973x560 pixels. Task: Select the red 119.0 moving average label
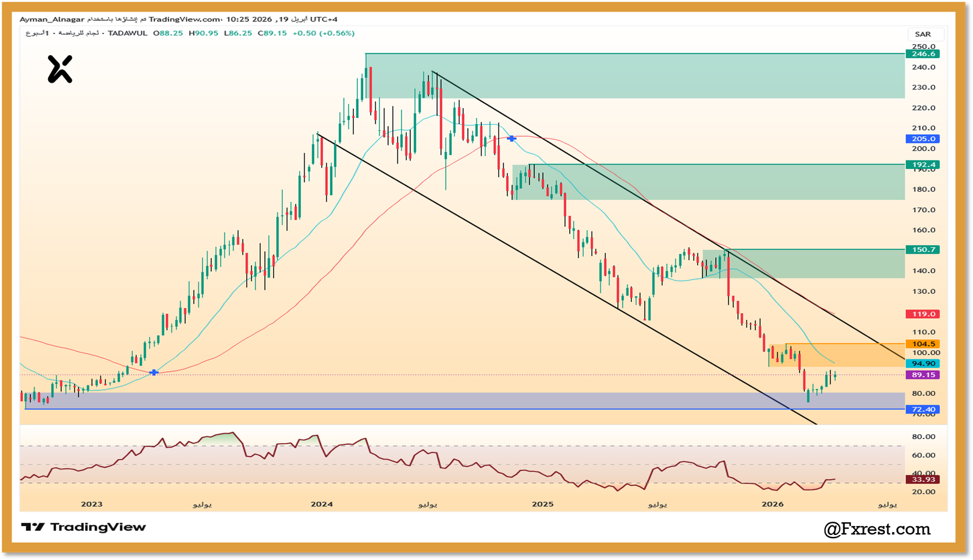[x=923, y=314]
